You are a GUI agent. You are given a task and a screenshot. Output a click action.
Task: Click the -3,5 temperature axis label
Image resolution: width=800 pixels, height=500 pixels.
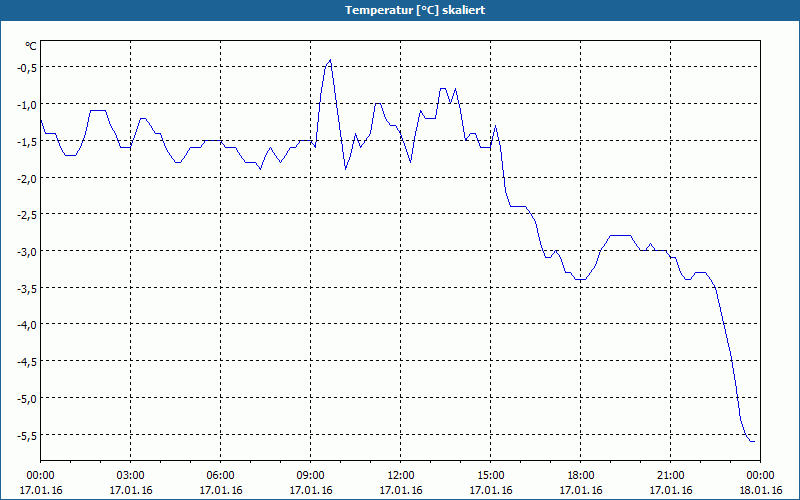(x=28, y=288)
